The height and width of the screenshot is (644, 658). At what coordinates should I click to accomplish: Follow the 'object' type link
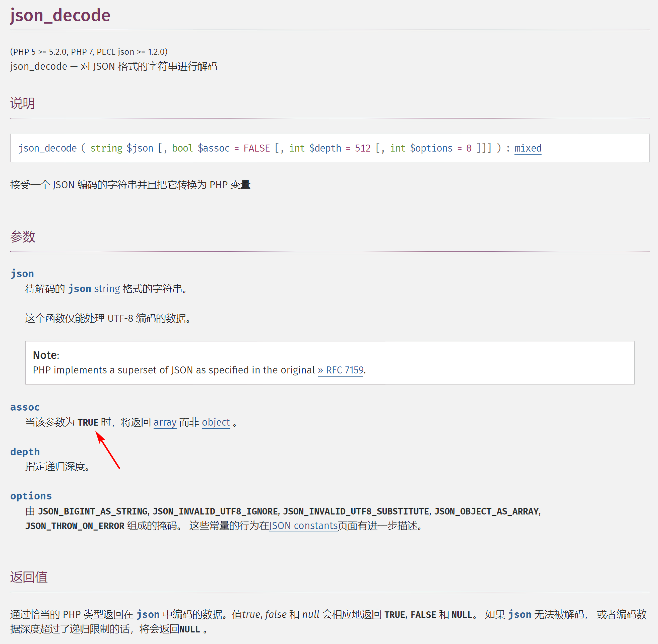pyautogui.click(x=216, y=422)
